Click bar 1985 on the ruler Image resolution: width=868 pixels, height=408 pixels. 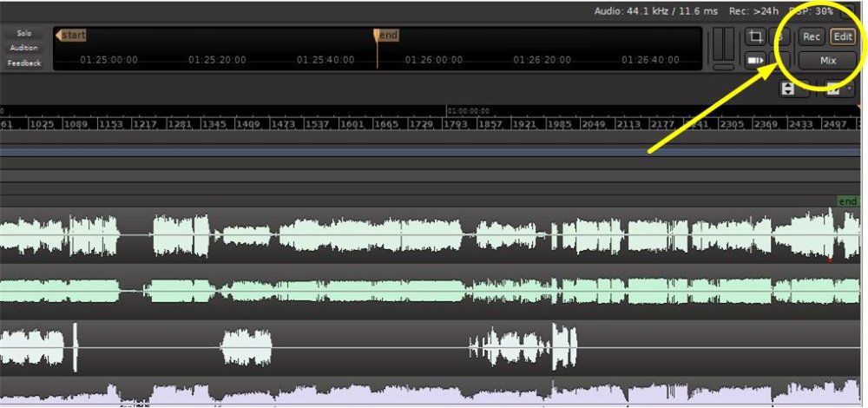[559, 124]
